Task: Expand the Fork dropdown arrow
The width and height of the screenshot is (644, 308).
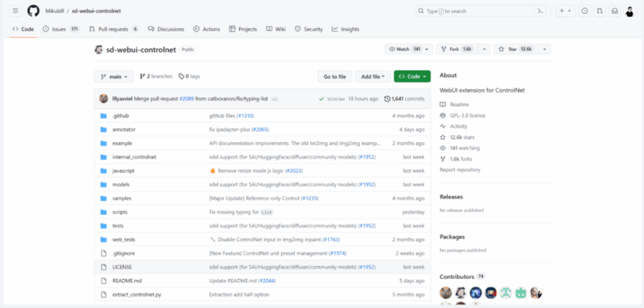Action: pyautogui.click(x=484, y=49)
